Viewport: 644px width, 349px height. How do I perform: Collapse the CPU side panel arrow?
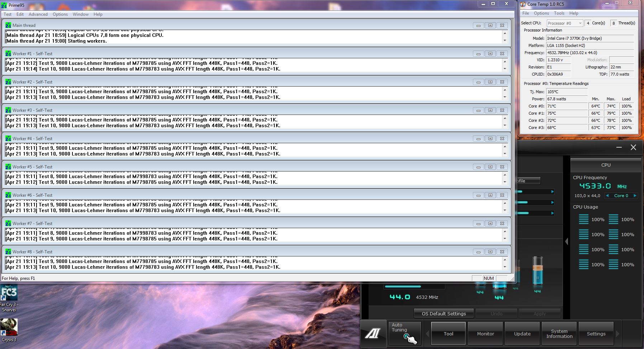pos(567,242)
